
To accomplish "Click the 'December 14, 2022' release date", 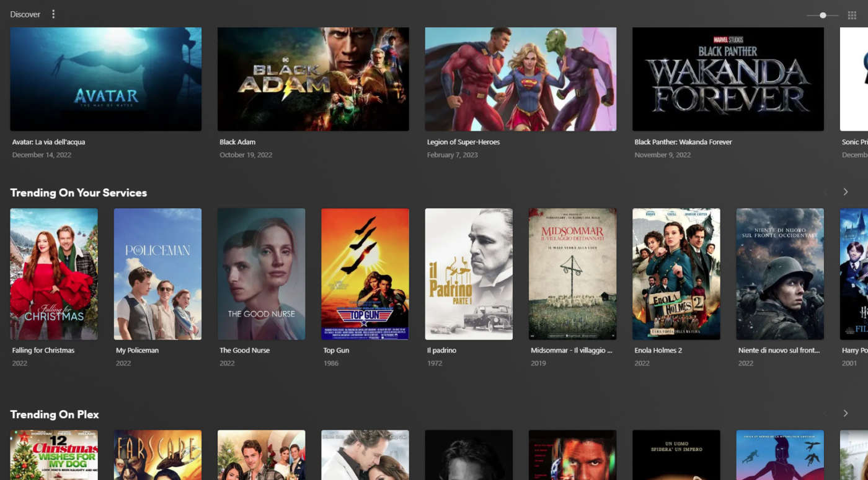I will 42,155.
